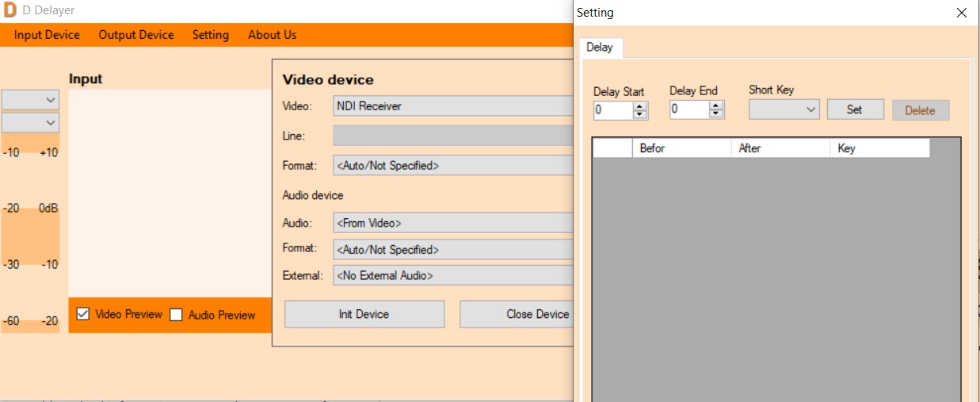
Task: Click the D Delayer app logo icon
Action: pos(10,10)
